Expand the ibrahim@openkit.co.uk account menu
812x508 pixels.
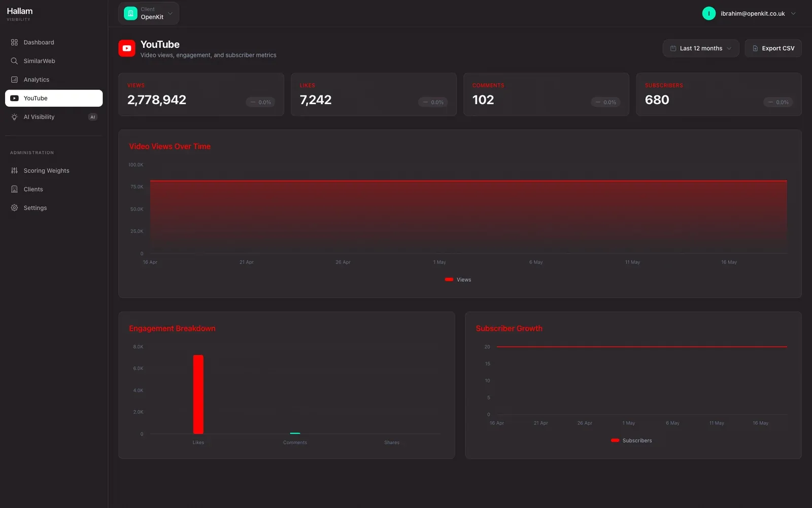750,14
